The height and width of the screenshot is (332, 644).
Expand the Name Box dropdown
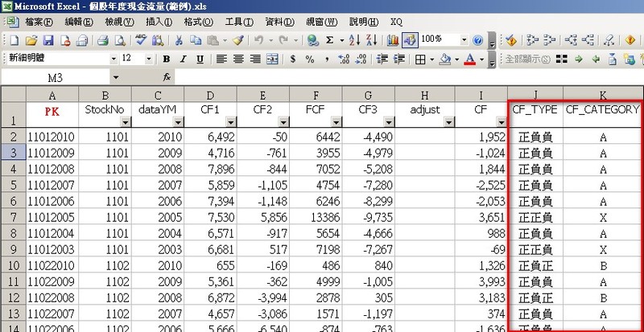[116, 77]
